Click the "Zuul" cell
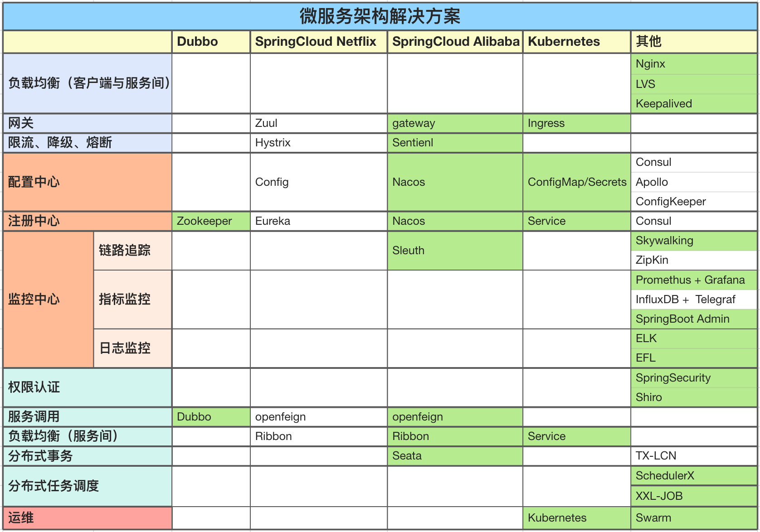Image resolution: width=760 pixels, height=532 pixels. (319, 123)
